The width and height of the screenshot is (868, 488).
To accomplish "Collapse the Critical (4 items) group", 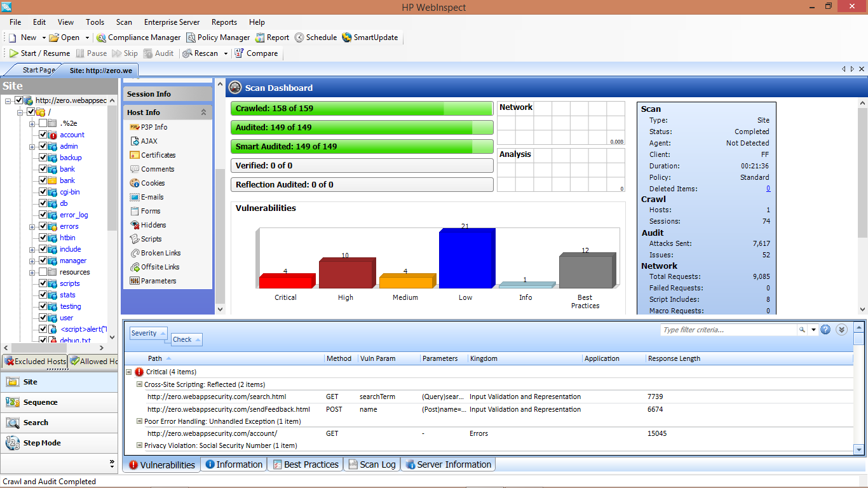I will coord(129,372).
